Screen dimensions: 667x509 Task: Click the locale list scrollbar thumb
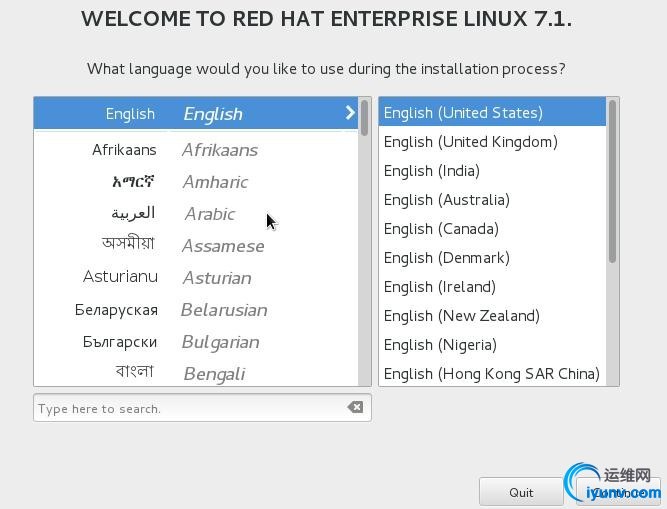613,181
